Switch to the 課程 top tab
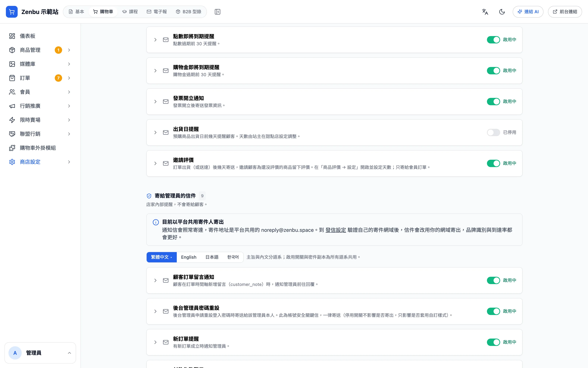The height and width of the screenshot is (368, 588). [130, 12]
